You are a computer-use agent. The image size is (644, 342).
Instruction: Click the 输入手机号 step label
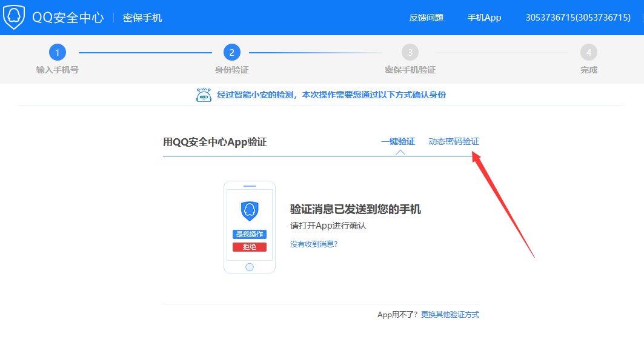click(57, 70)
